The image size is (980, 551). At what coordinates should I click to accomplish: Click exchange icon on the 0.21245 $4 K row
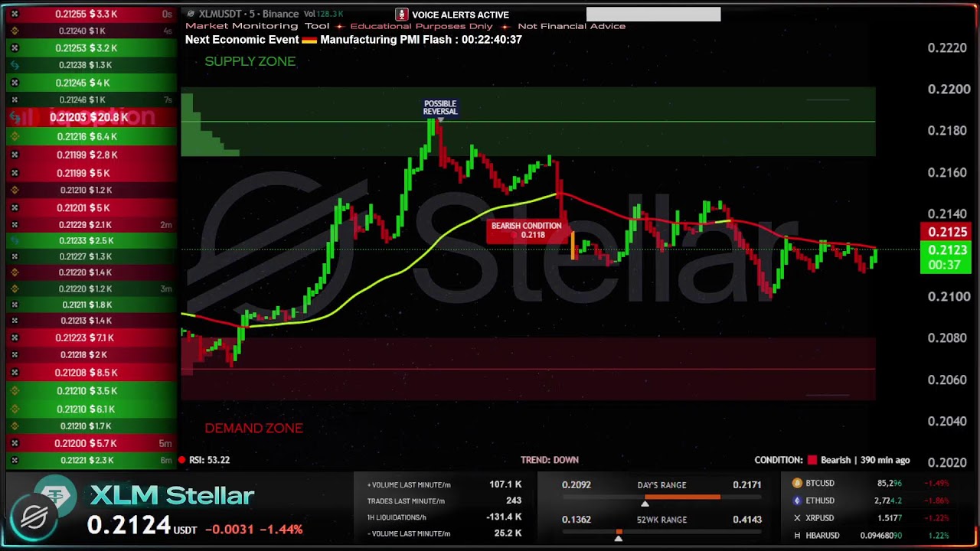click(x=15, y=83)
